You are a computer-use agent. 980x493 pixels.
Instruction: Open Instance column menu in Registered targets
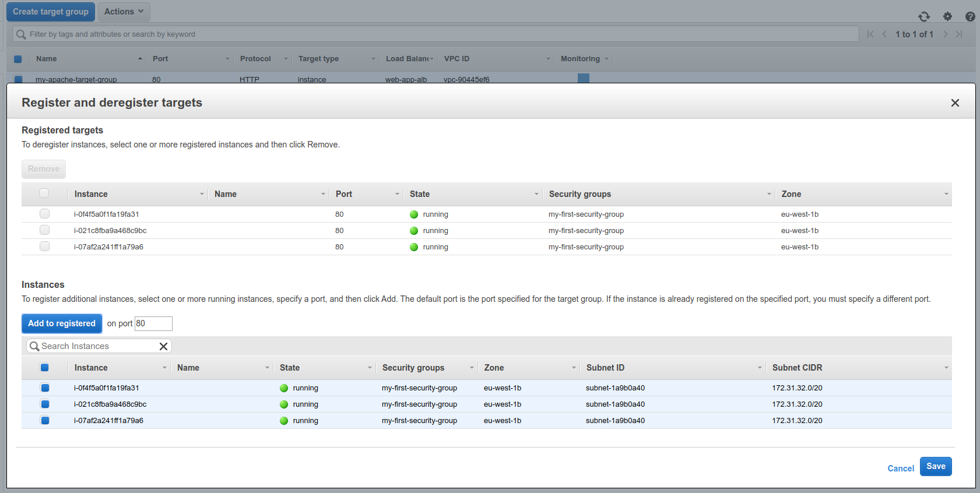pyautogui.click(x=202, y=194)
